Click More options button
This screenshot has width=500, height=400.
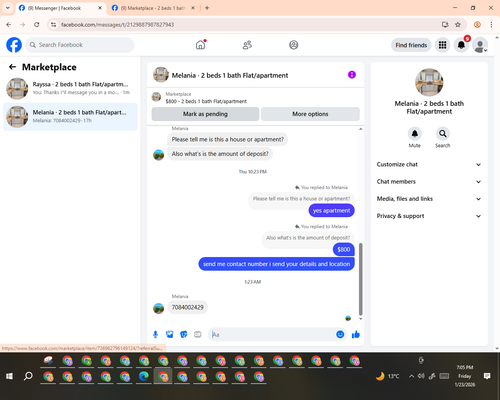click(310, 114)
